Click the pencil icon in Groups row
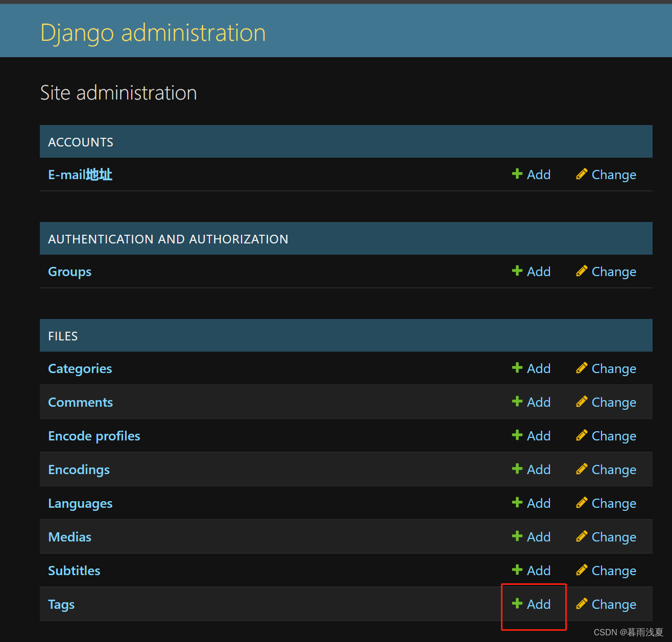This screenshot has width=672, height=642. tap(582, 271)
